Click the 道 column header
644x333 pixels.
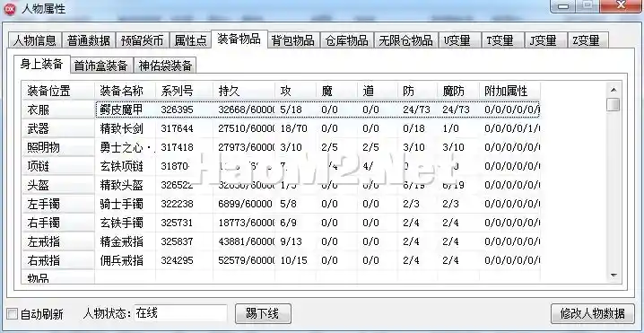click(378, 91)
